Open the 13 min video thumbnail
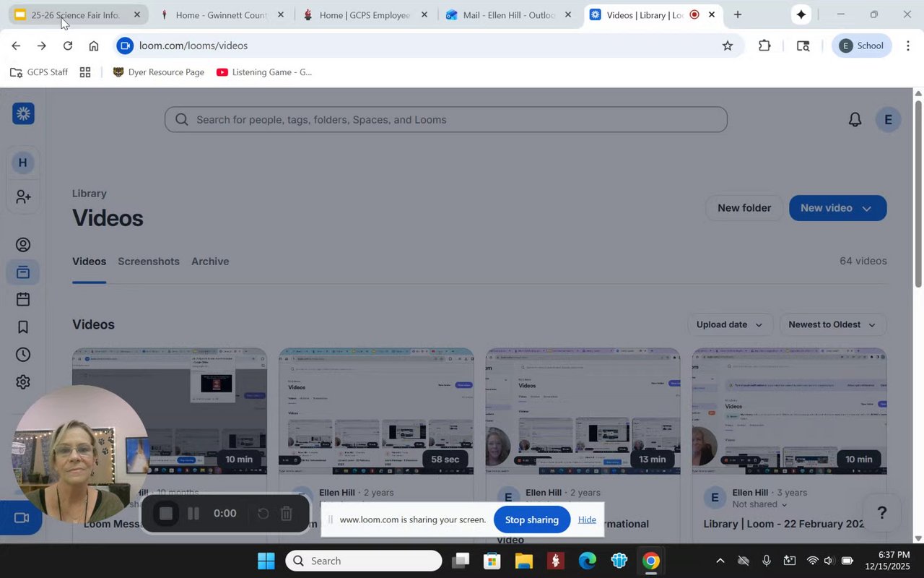Viewport: 924px width, 578px height. (x=583, y=411)
